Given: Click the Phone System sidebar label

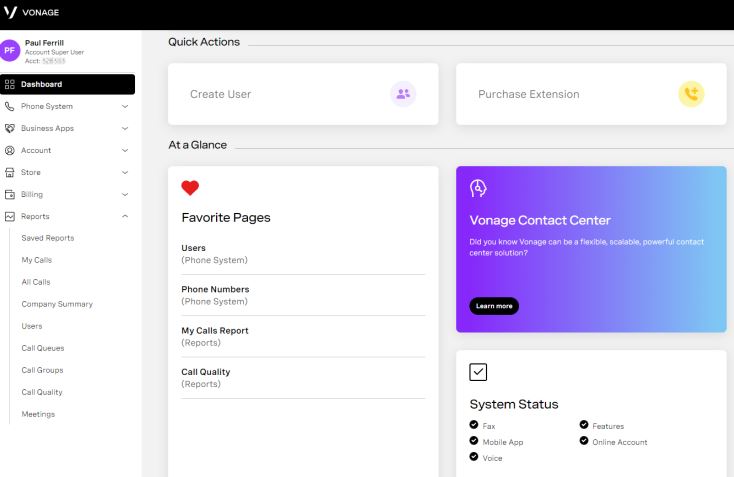Looking at the screenshot, I should [47, 106].
